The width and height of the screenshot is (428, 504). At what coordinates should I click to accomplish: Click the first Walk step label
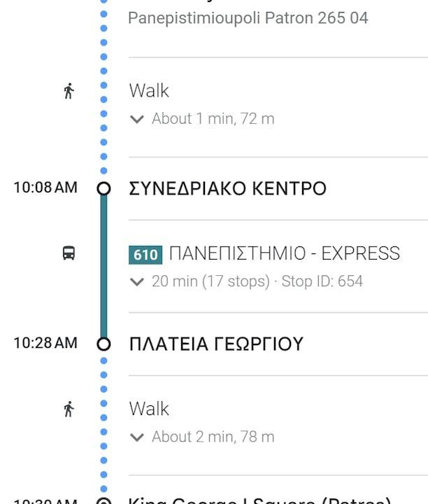click(149, 91)
